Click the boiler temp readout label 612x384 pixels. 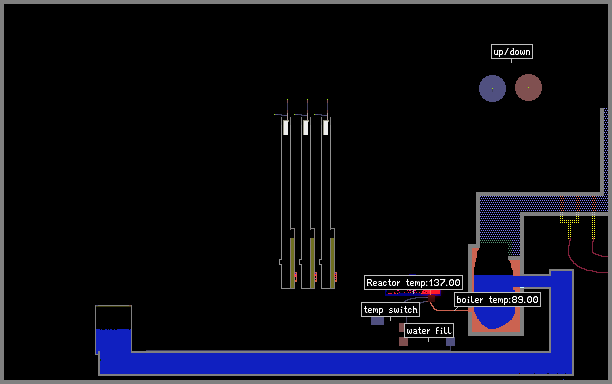498,300
